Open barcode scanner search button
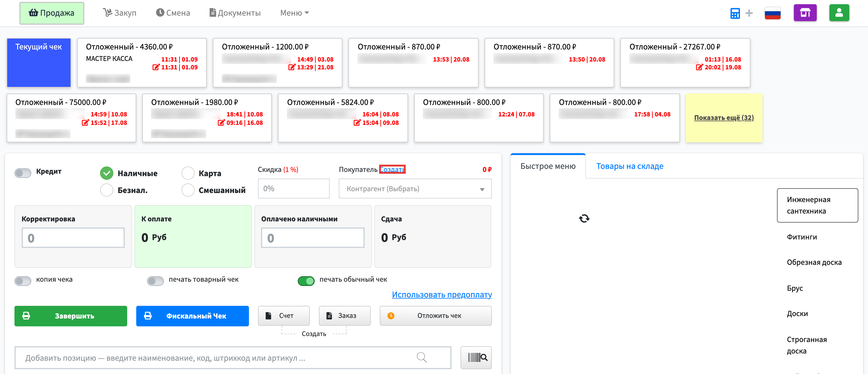 tap(476, 357)
